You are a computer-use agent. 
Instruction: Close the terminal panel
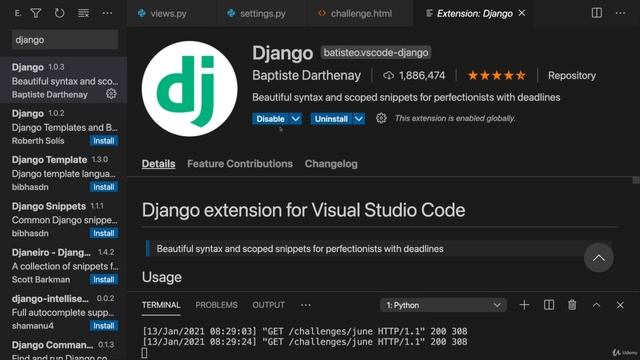[x=620, y=305]
